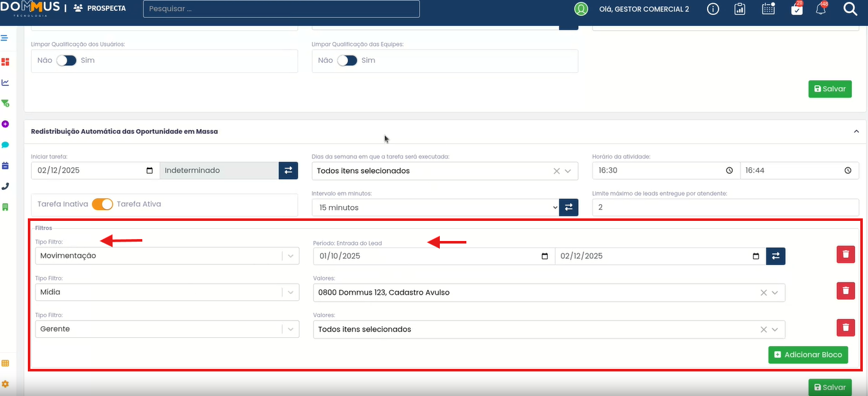Open the notifications bell icon
Viewport: 868px width, 396px height.
(x=821, y=9)
